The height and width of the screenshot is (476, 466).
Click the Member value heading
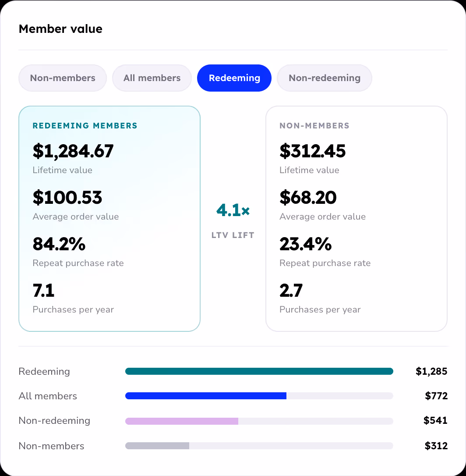(61, 29)
